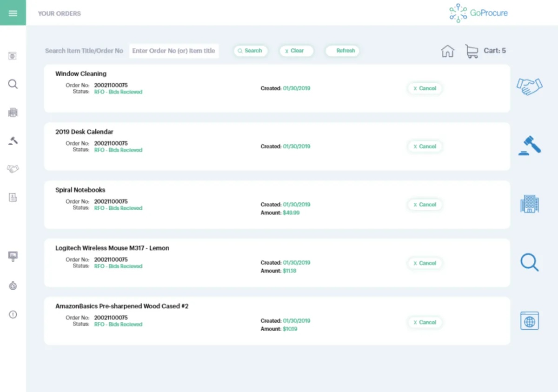Click AmazonBasics Pre-sharpened Wood Cased #2 title
Image resolution: width=558 pixels, height=392 pixels.
[x=122, y=306]
